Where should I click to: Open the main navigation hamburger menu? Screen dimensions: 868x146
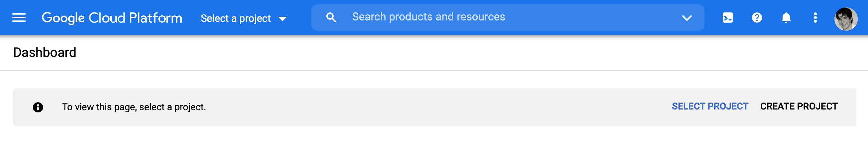pos(19,18)
